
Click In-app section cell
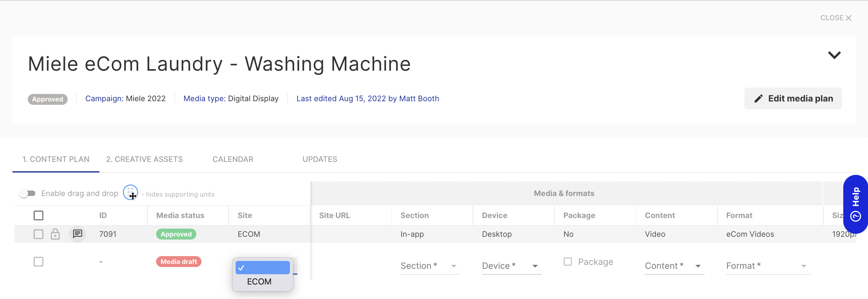point(412,234)
